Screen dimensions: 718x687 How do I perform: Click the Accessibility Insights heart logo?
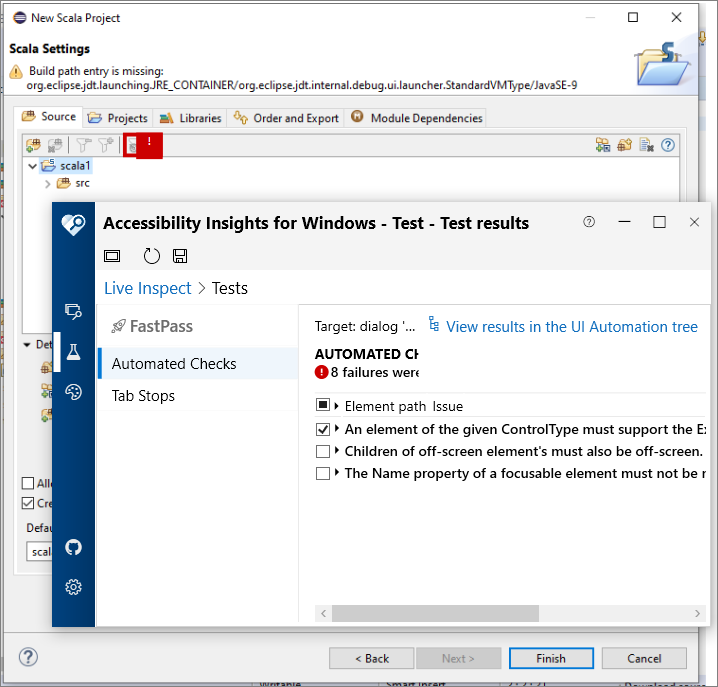pyautogui.click(x=73, y=224)
